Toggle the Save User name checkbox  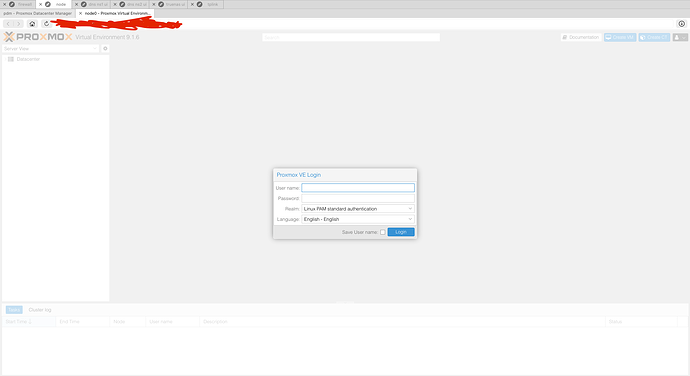tap(383, 232)
